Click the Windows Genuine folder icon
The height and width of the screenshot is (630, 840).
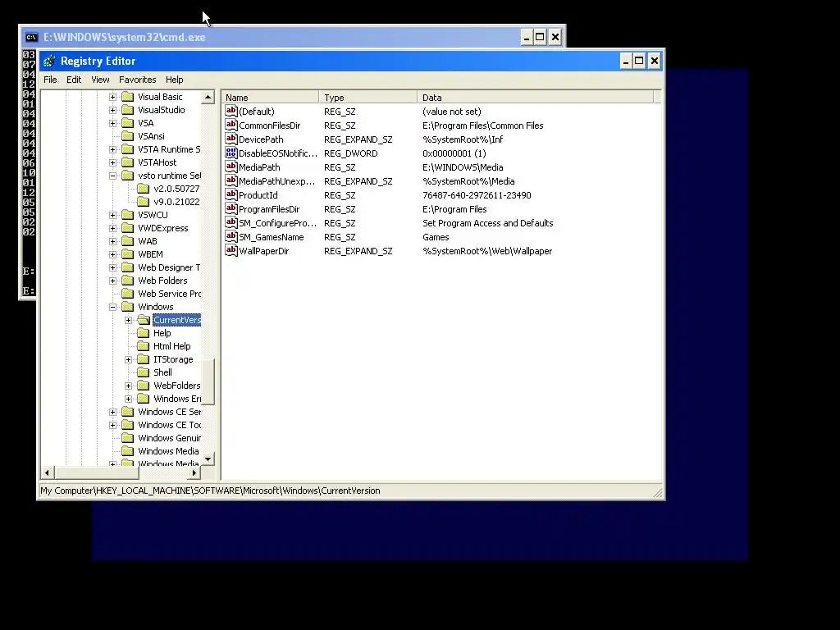click(127, 438)
